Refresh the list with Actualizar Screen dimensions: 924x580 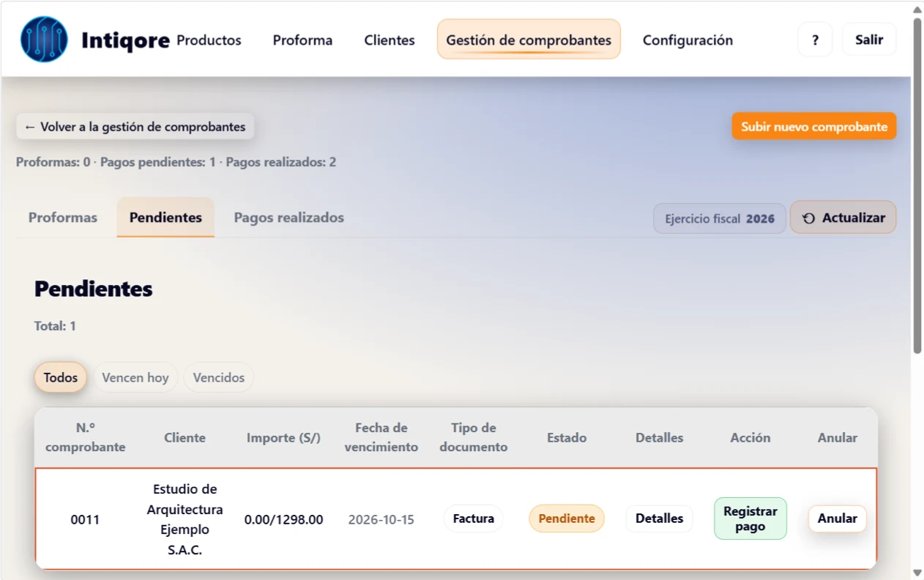click(x=843, y=218)
